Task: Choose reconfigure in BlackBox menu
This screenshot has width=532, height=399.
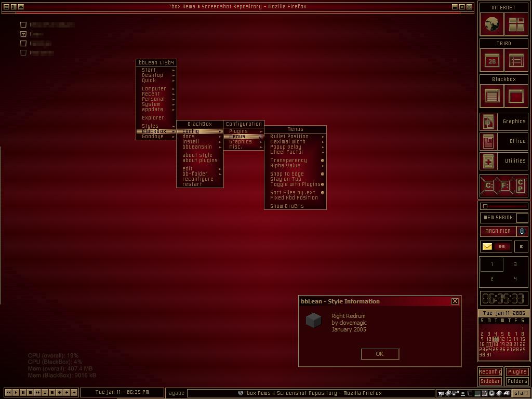Action: [x=200, y=179]
